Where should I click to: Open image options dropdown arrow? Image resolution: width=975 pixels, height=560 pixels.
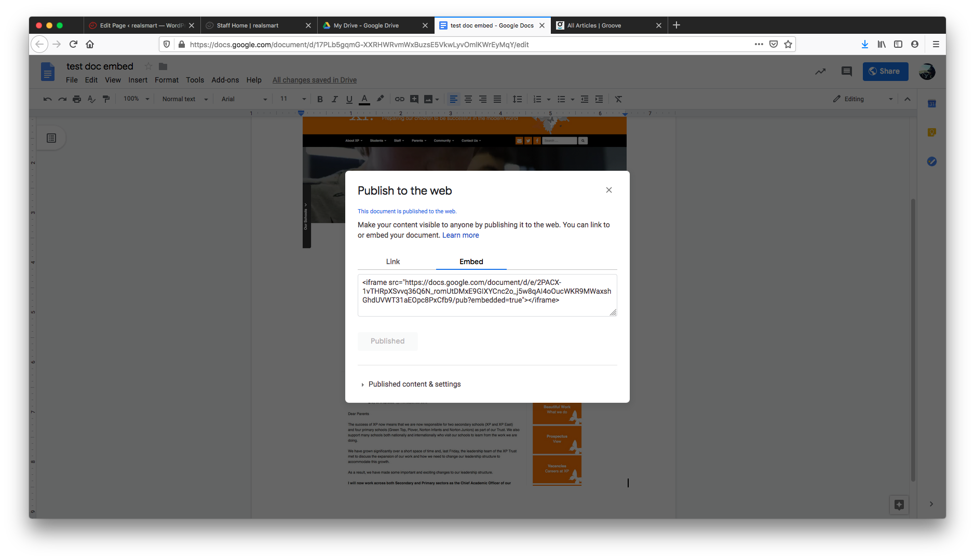[437, 100]
